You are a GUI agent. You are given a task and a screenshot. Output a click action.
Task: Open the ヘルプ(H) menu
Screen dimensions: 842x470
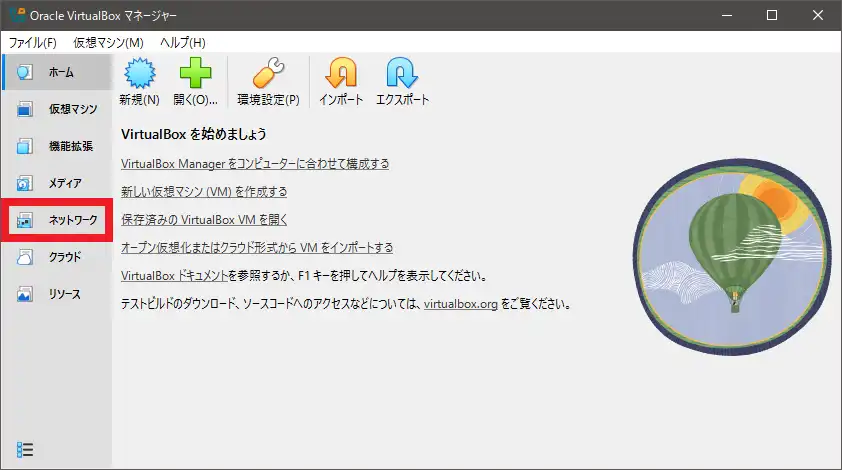(x=183, y=42)
